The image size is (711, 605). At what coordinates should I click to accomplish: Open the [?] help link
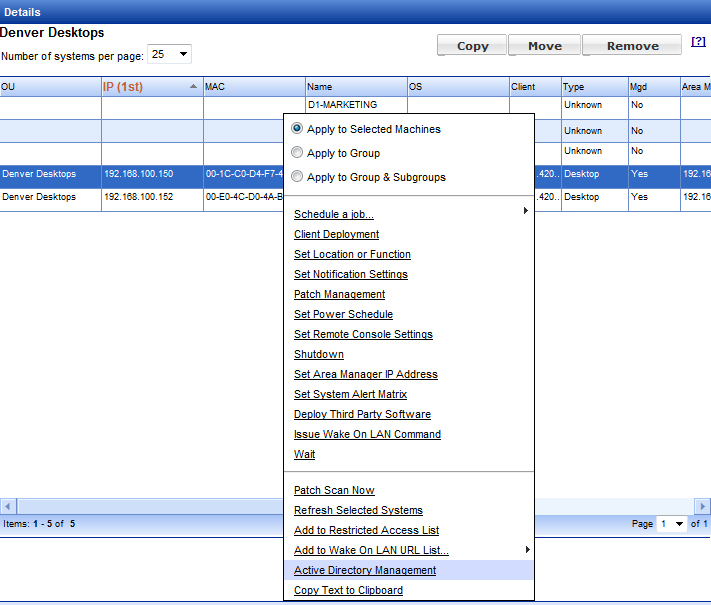(x=699, y=42)
